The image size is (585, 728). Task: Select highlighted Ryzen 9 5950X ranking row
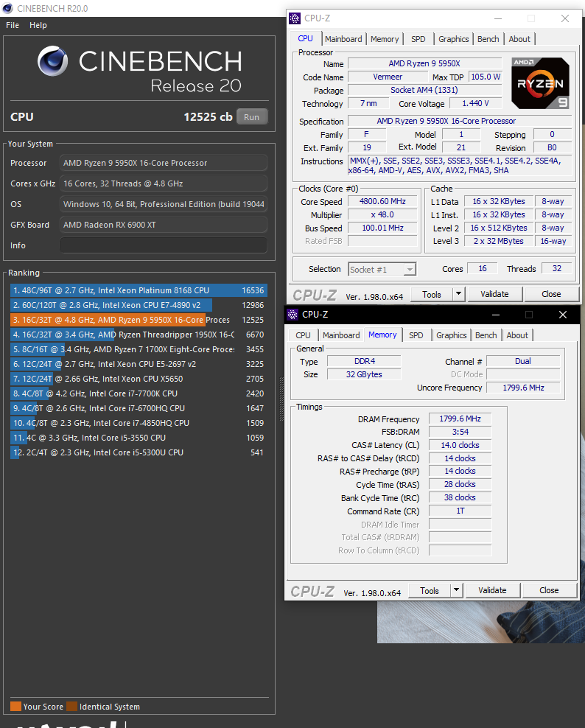[x=139, y=320]
